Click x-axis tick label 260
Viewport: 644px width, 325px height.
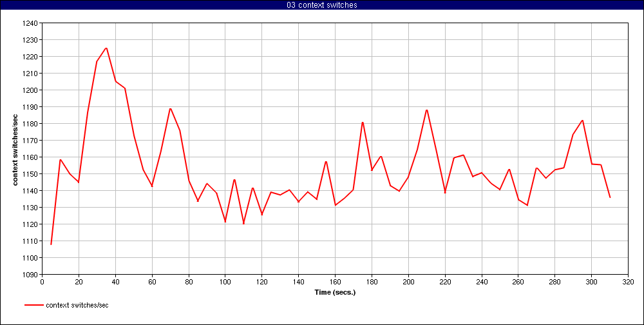point(518,282)
